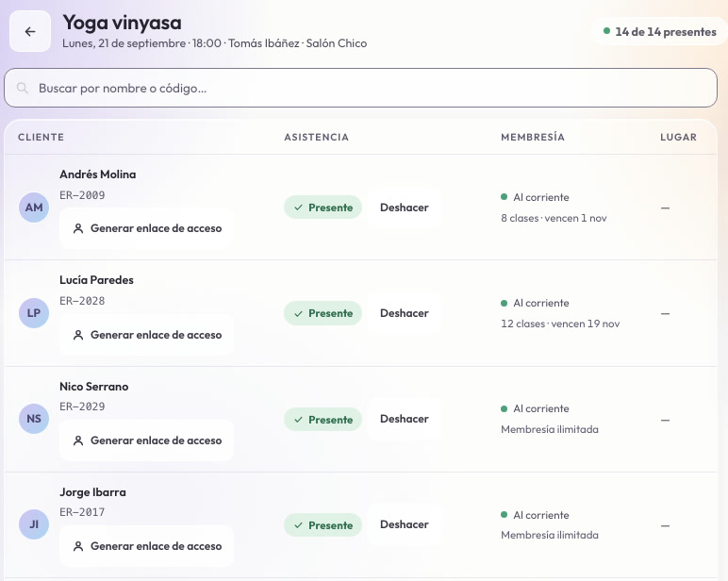The height and width of the screenshot is (581, 728).
Task: Click '8 clases · vencen 1 nov'
Action: pyautogui.click(x=554, y=218)
